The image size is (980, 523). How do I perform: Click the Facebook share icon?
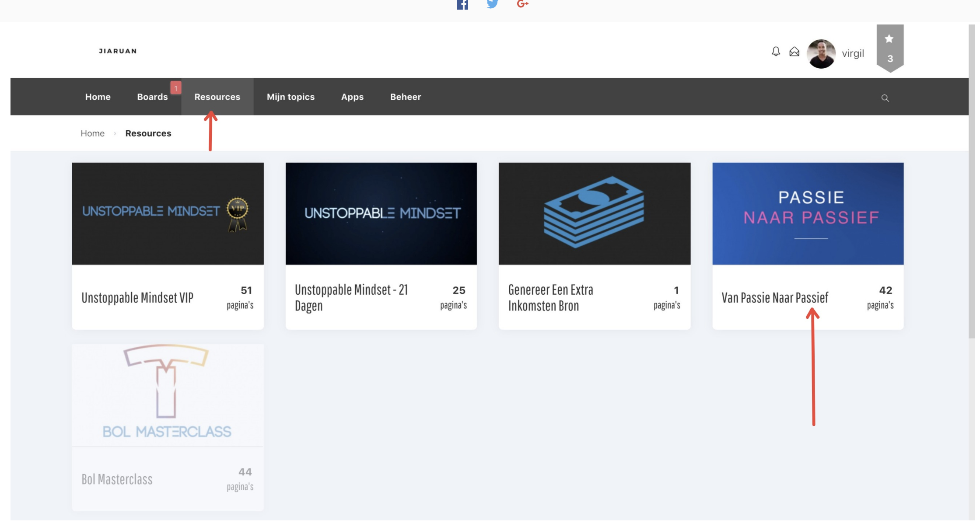(462, 4)
